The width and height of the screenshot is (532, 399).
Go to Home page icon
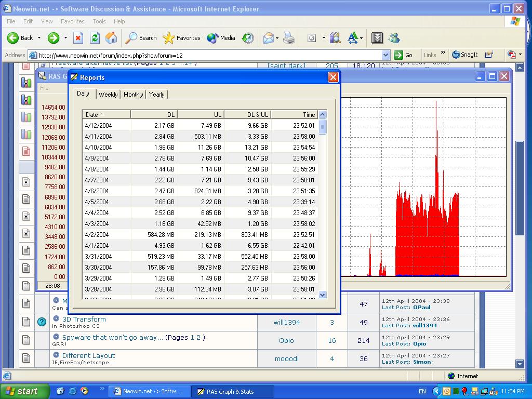tap(111, 38)
